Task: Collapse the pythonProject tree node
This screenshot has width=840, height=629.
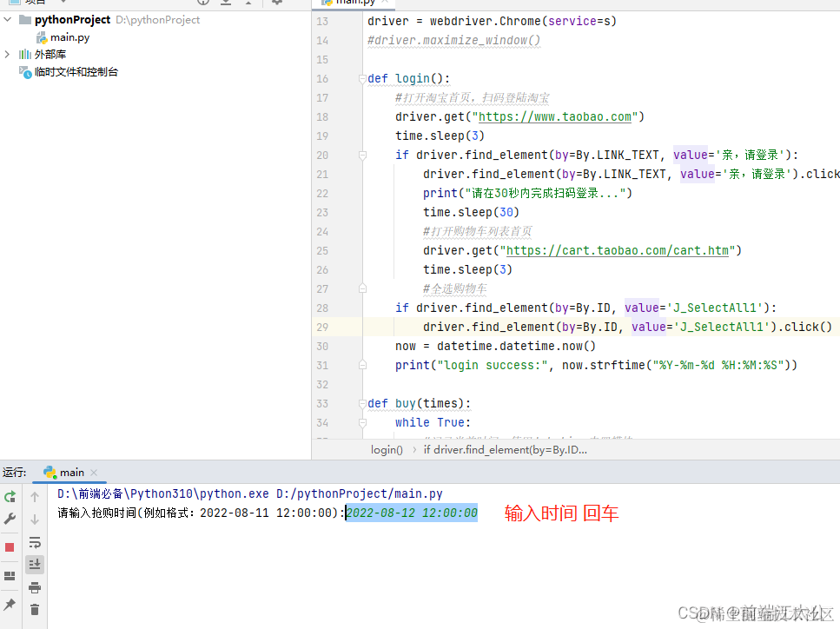Action: [8, 20]
